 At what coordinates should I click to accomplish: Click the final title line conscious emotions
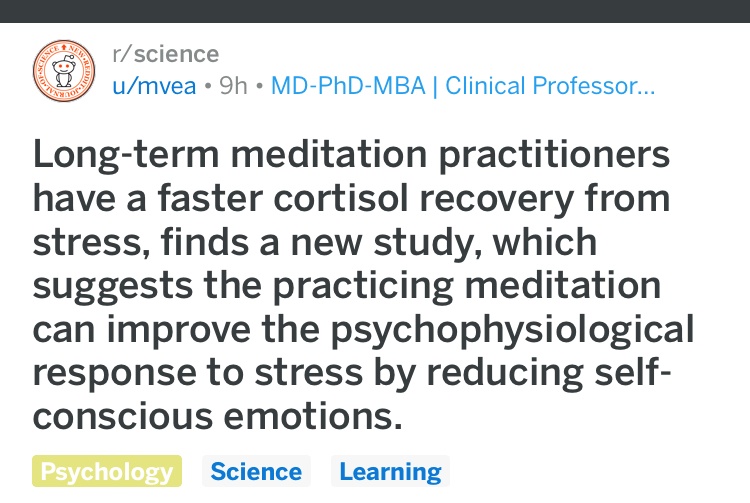(218, 416)
